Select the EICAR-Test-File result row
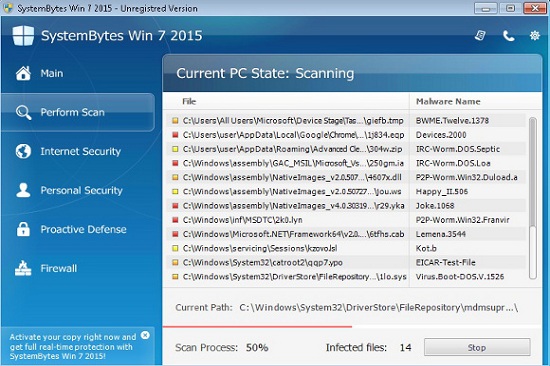 tap(346, 262)
